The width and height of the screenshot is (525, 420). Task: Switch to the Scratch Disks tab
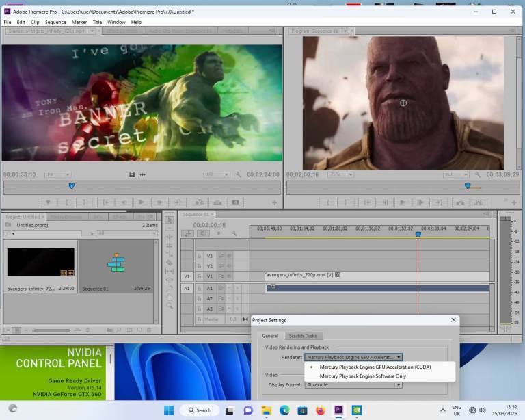(302, 336)
